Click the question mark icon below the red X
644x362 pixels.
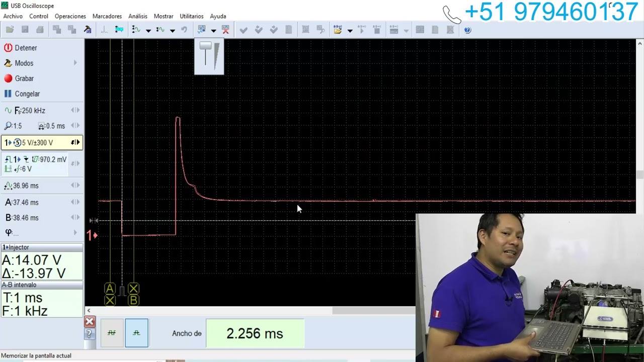point(90,334)
